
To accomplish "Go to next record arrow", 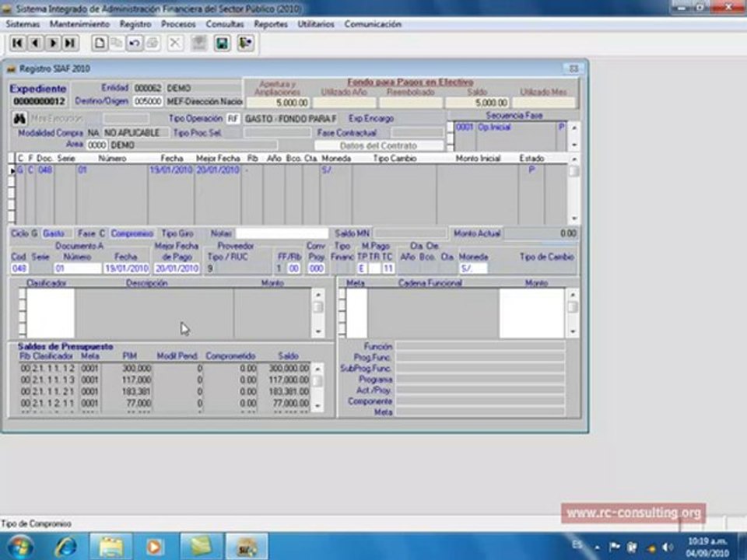I will click(x=53, y=44).
